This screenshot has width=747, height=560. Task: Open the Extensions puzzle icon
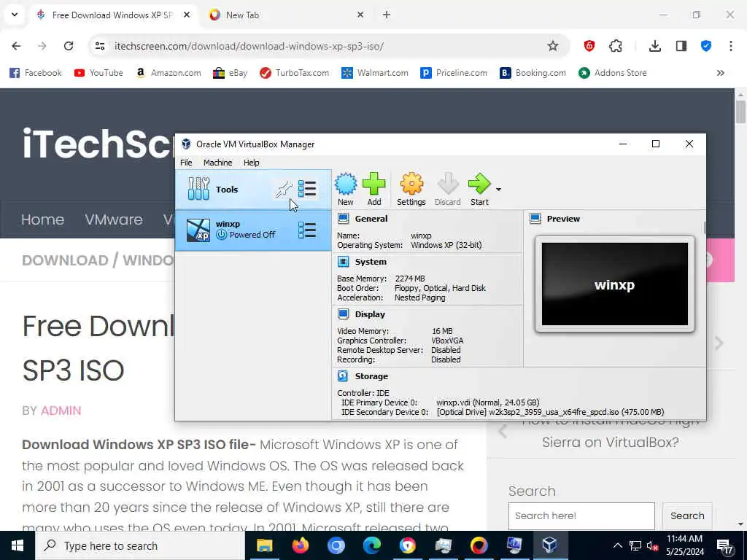click(616, 46)
